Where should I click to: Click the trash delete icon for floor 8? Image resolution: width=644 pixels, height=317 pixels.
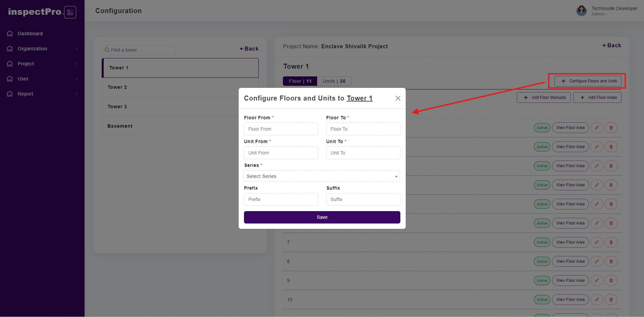click(611, 261)
